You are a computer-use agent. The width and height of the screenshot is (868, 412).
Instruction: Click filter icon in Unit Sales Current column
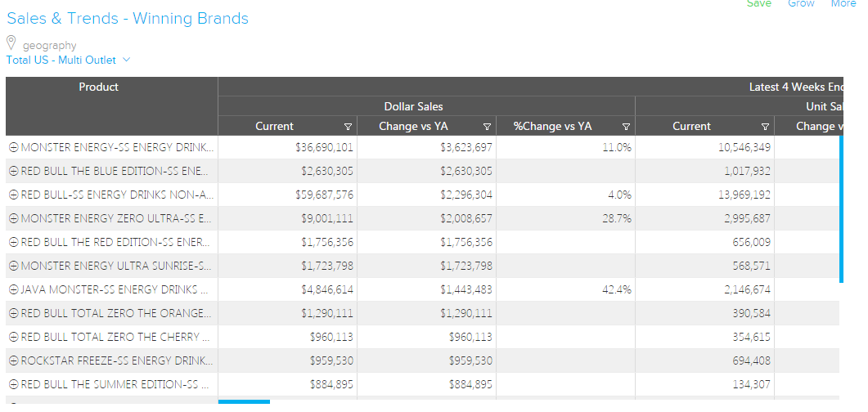(x=765, y=127)
